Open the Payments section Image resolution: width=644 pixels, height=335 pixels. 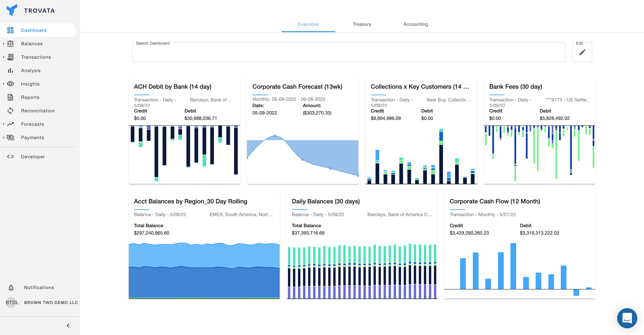33,137
